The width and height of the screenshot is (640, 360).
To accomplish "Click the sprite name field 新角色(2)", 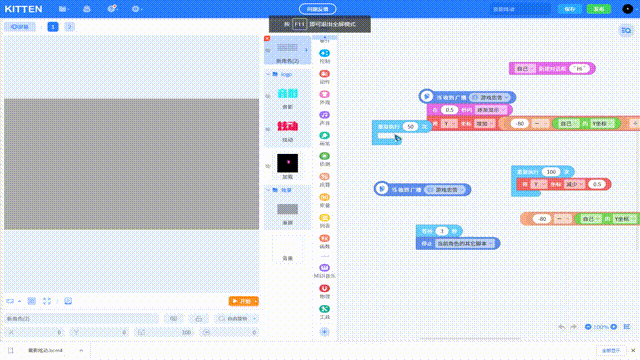I will click(81, 319).
